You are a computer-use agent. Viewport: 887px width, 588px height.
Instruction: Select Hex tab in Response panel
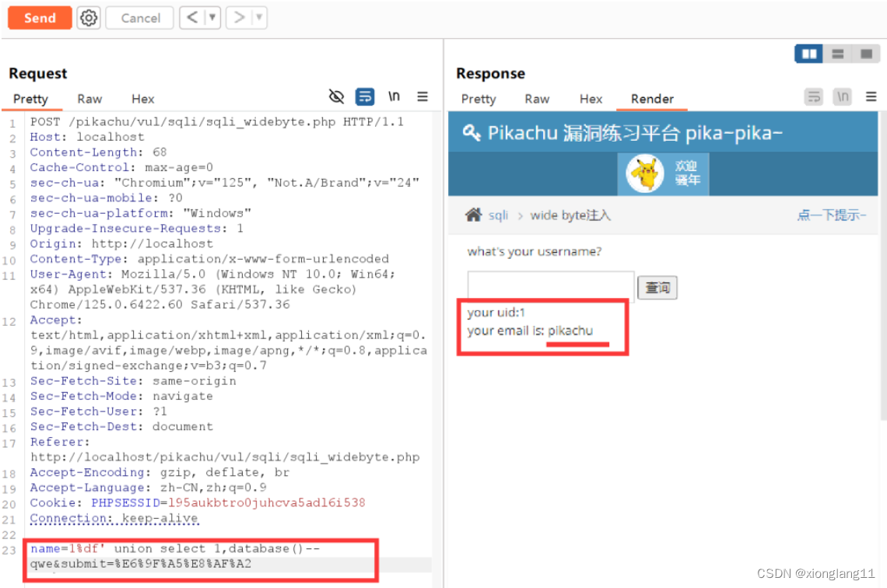tap(591, 99)
